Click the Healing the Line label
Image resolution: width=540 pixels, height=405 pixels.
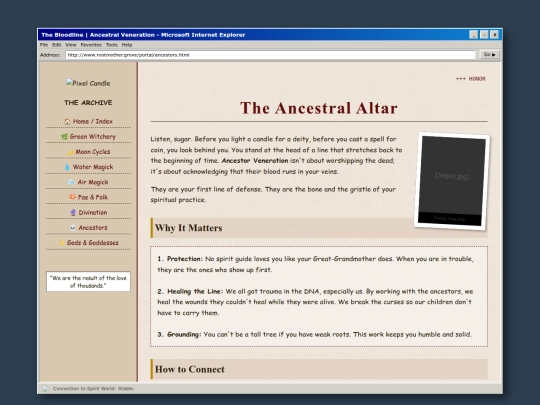[x=195, y=291]
